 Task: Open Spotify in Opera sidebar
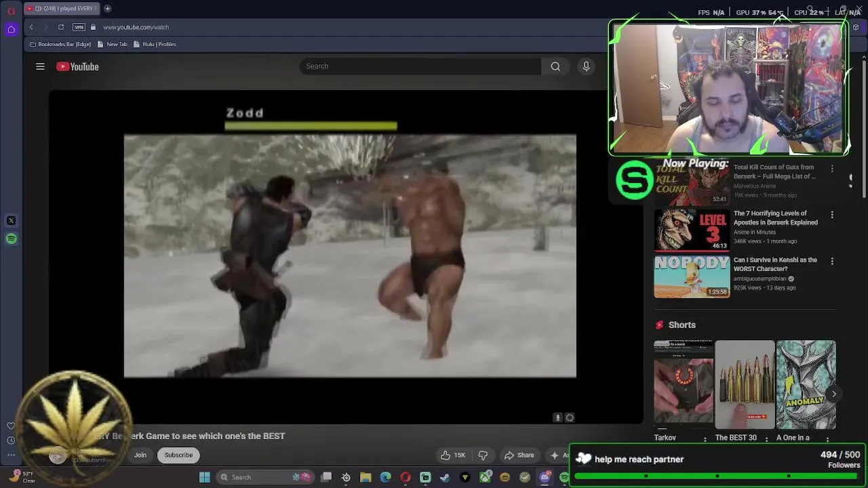pyautogui.click(x=11, y=239)
